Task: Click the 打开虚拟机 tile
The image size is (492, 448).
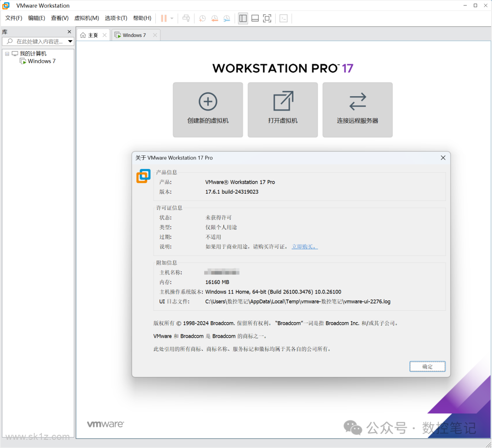Action: pos(282,109)
